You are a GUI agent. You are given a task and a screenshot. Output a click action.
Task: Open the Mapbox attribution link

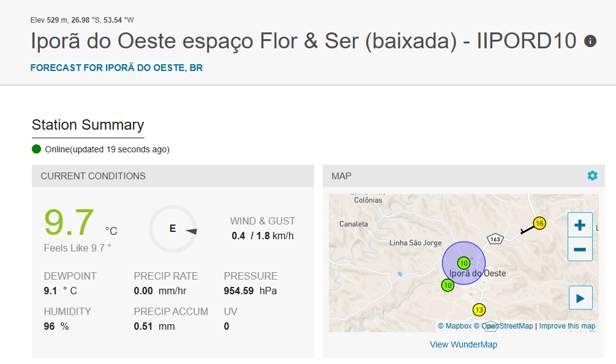pos(454,326)
